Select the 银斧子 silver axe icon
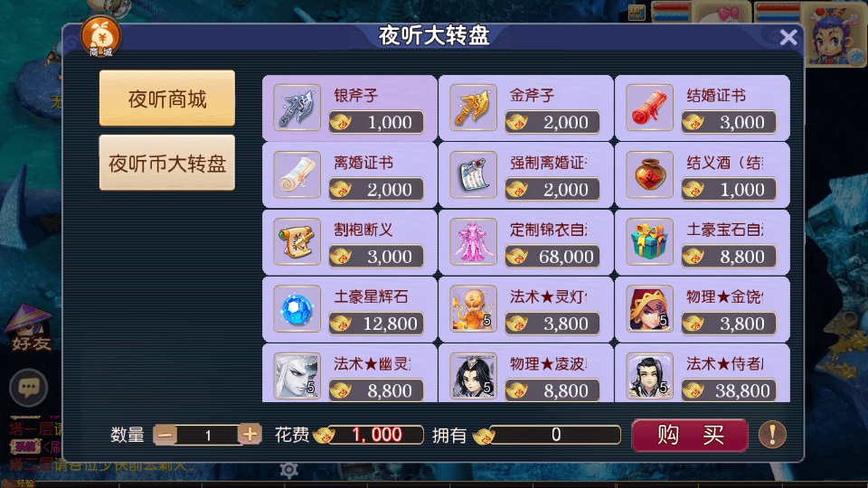Image resolution: width=868 pixels, height=488 pixels. (x=297, y=108)
